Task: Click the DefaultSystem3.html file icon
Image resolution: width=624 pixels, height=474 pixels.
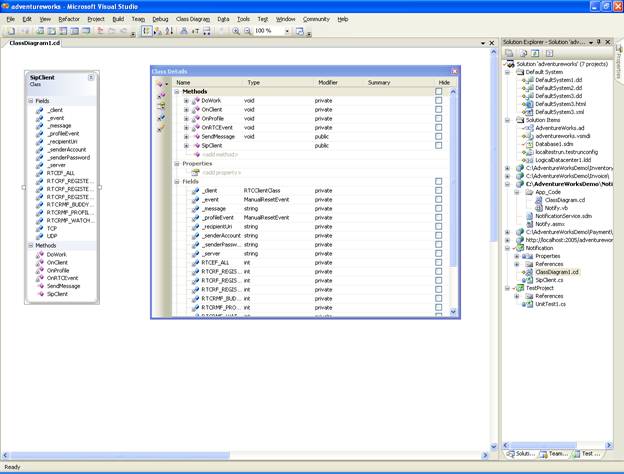Action: pos(529,104)
